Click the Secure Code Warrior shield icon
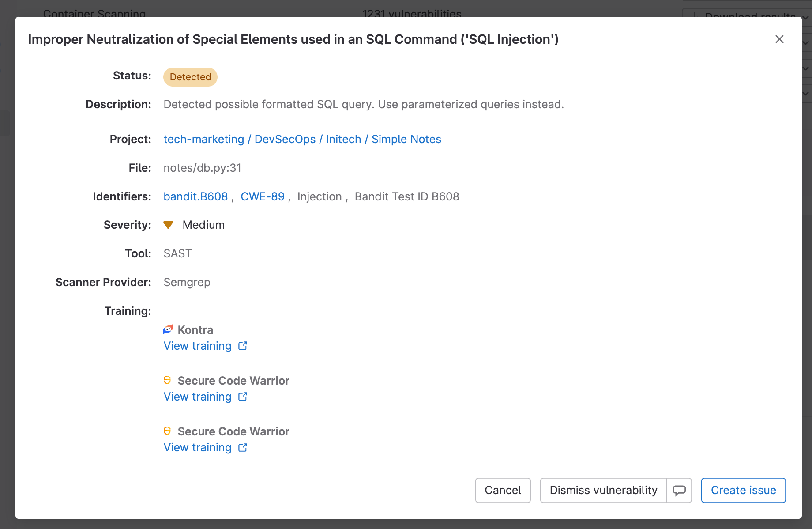 point(168,380)
